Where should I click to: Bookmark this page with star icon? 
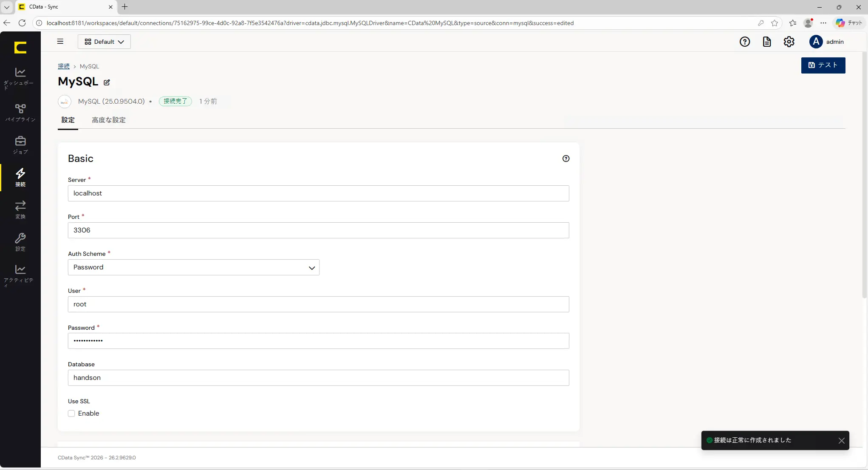(x=775, y=23)
